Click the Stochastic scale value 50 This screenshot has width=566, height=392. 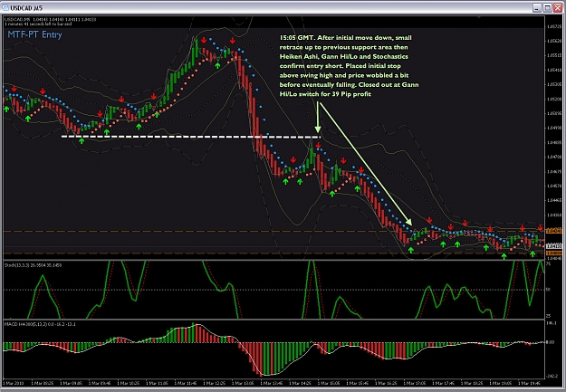pos(548,290)
